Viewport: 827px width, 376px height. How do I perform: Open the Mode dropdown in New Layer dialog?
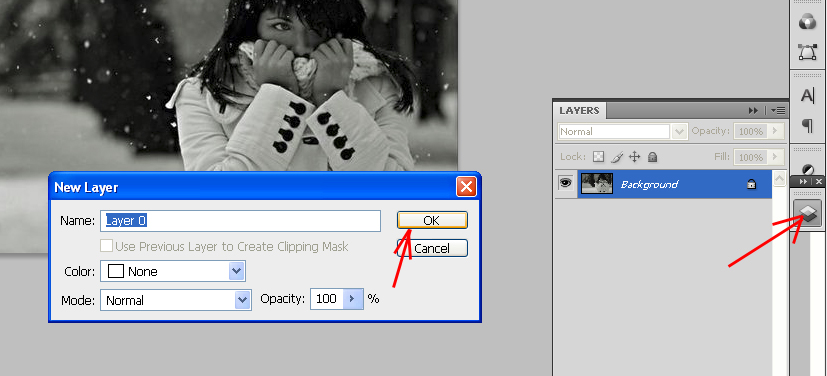point(176,300)
